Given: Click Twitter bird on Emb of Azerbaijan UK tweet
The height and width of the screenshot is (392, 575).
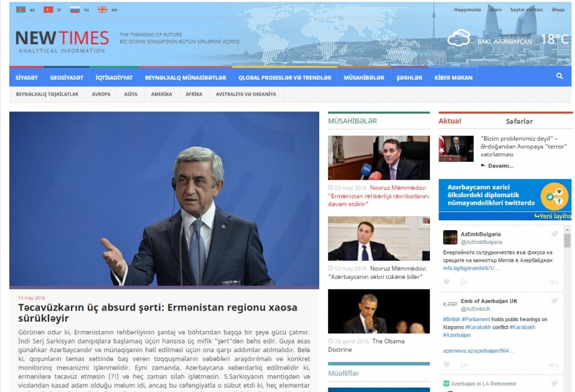Looking at the screenshot, I should (x=554, y=301).
